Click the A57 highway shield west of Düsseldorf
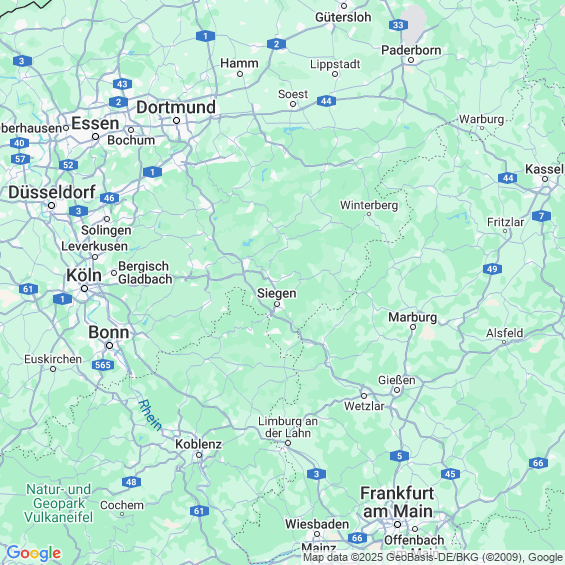Viewport: 565px width, 565px height. click(20, 159)
